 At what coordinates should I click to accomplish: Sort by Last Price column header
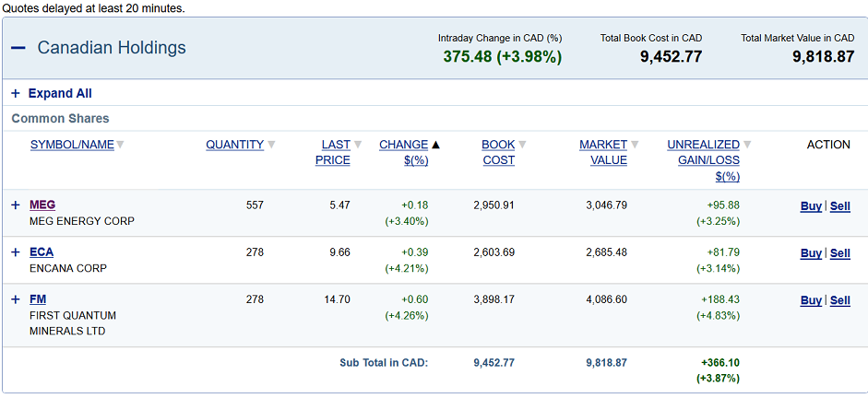coord(335,152)
